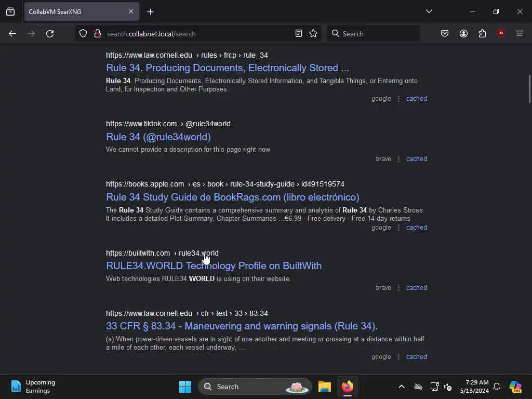This screenshot has height=399, width=532.
Task: Open cached link for 33 CFR result
Action: point(417,357)
